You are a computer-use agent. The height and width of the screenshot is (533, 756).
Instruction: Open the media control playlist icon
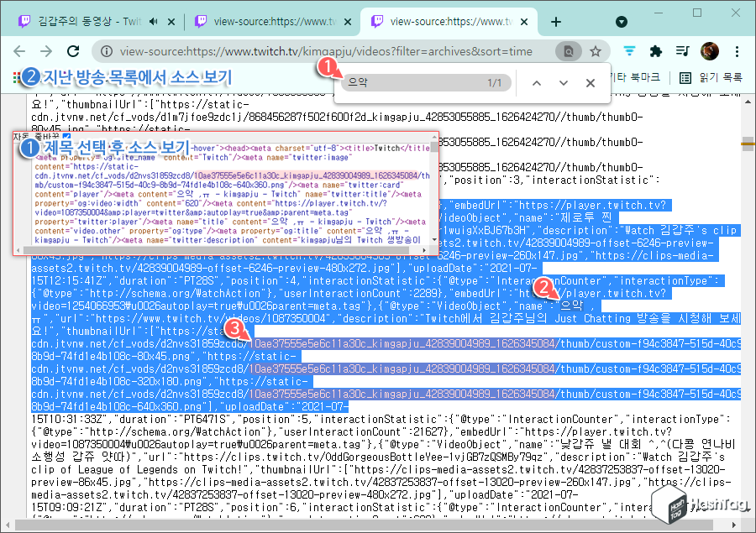[682, 50]
